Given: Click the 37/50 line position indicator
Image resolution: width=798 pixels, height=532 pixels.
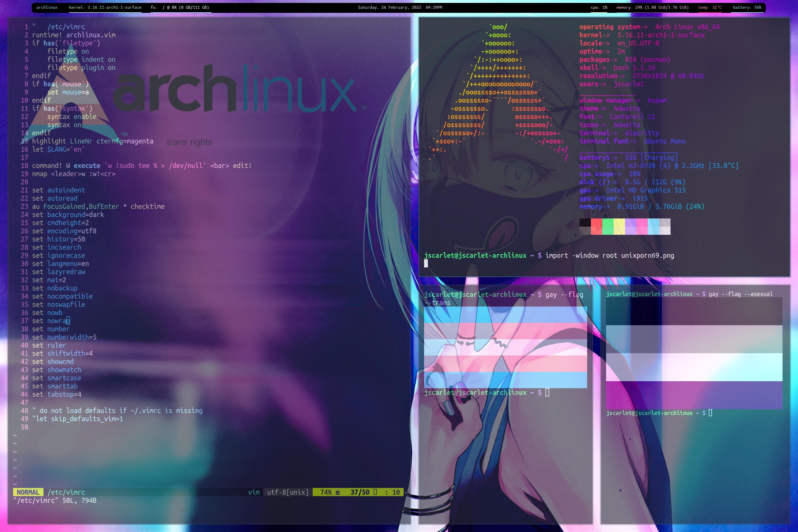Looking at the screenshot, I should [360, 492].
